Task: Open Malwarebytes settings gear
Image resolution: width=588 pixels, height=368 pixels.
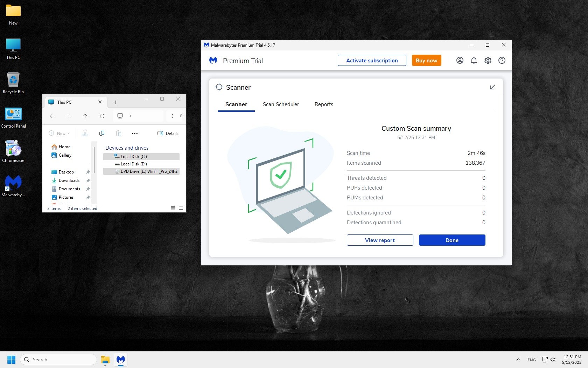Action: coord(488,60)
